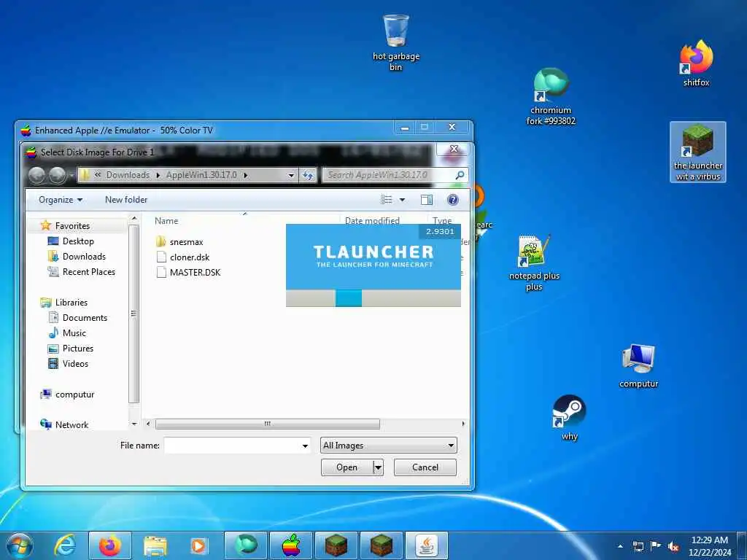
Task: Click the muted volume tray icon
Action: pyautogui.click(x=673, y=546)
